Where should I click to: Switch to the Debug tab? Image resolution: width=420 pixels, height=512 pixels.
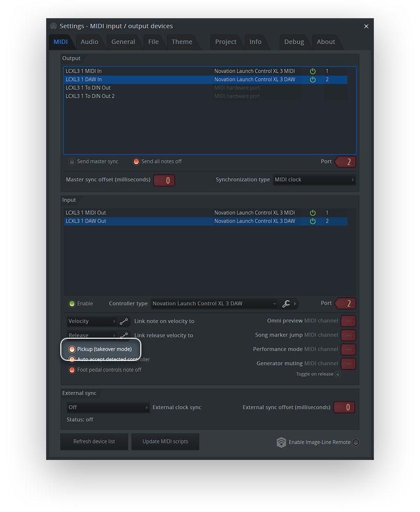coord(294,42)
